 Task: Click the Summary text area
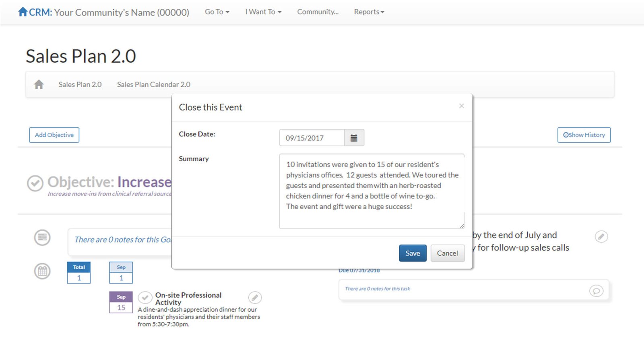[x=372, y=191]
